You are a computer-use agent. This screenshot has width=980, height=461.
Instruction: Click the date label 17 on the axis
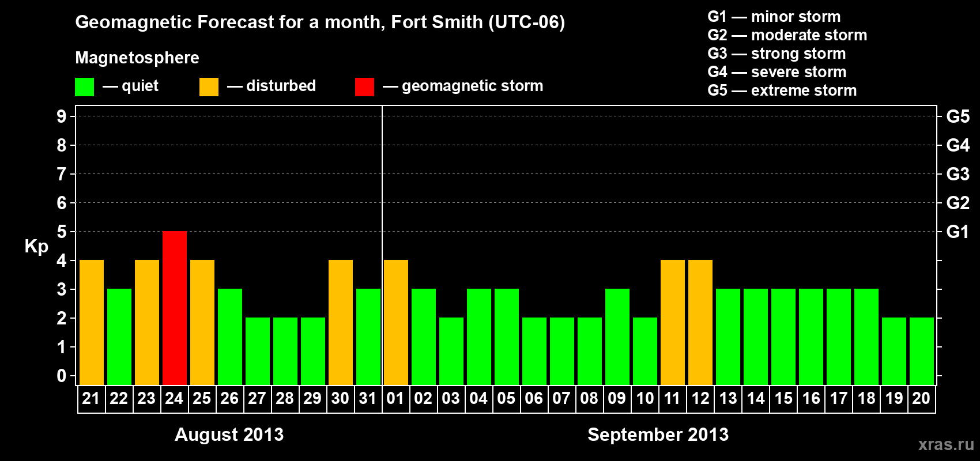pos(838,398)
